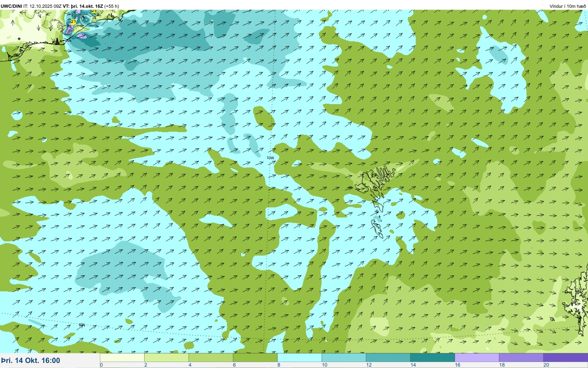Click the legend value "0" label
588x368 pixels.
[x=101, y=365]
